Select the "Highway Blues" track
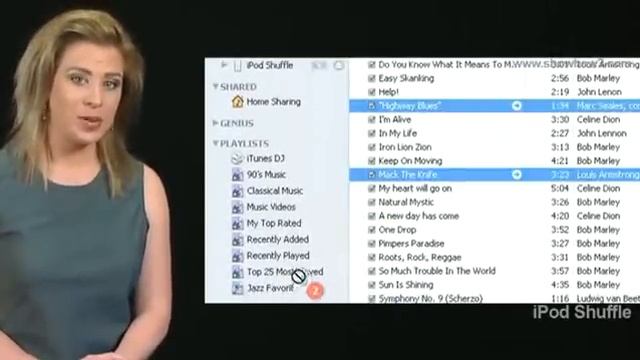The image size is (640, 360). (410, 106)
